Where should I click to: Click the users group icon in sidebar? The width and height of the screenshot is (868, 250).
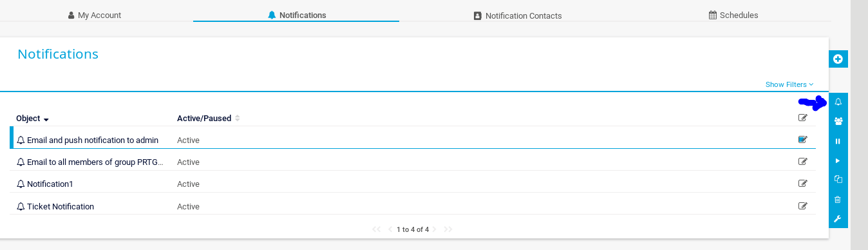(838, 121)
